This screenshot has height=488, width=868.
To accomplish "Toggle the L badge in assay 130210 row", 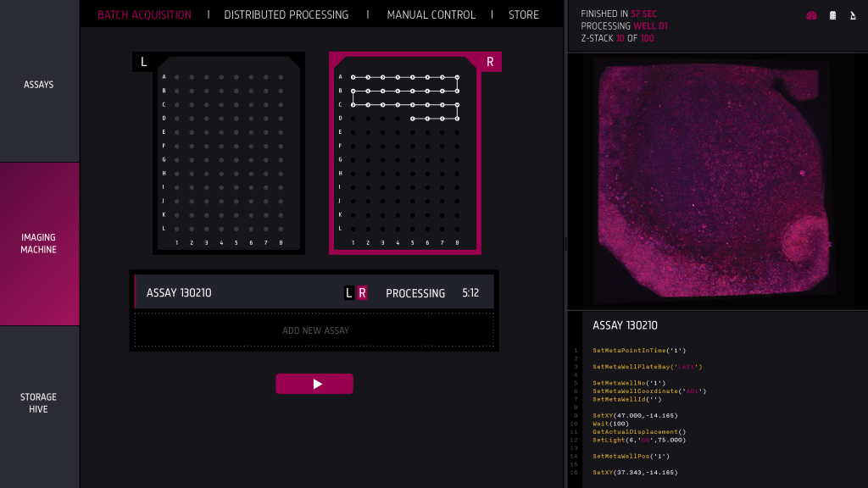I will click(x=348, y=293).
